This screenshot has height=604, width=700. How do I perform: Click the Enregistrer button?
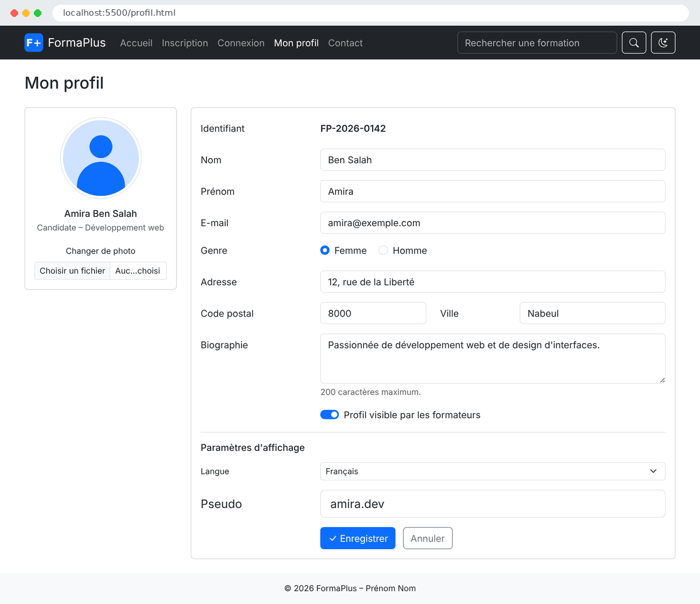pos(358,538)
